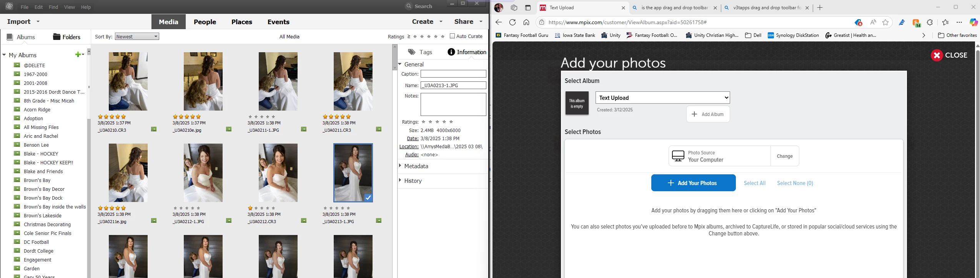Screen dimensions: 980x278
Task: Open the Copilot icon in Edge
Action: click(973, 22)
